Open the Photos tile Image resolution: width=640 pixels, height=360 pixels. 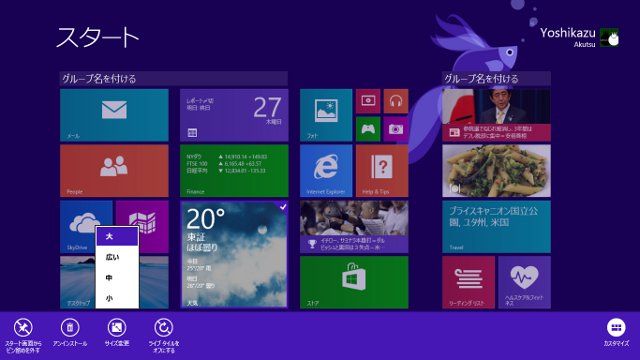click(x=326, y=115)
